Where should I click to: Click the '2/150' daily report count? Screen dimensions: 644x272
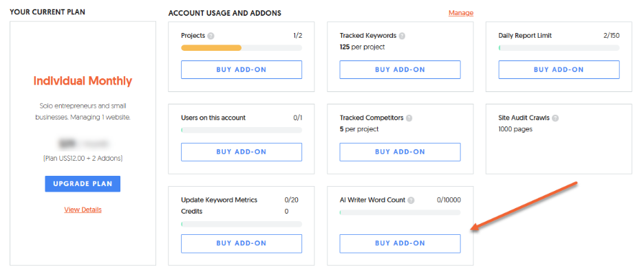(612, 36)
